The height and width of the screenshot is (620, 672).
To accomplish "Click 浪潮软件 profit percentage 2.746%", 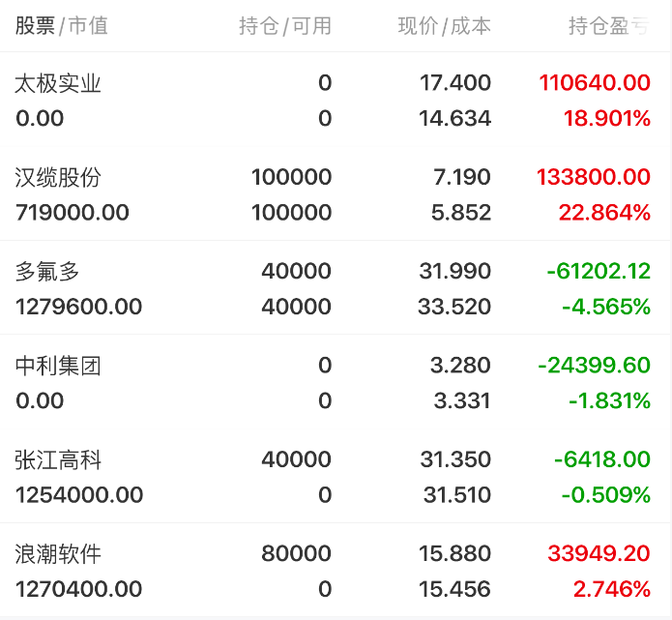I will point(612,589).
